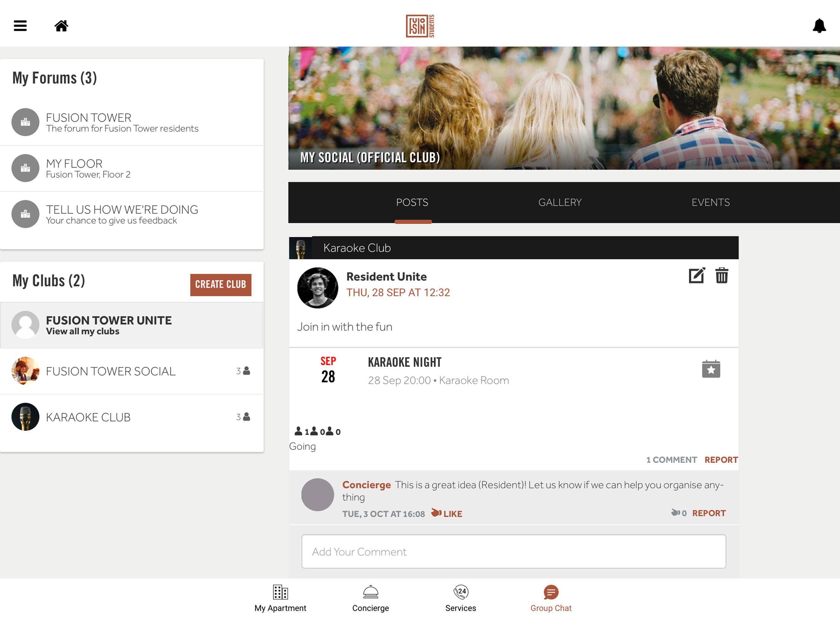Viewport: 840px width, 630px height.
Task: Select Concierge label in bottom bar
Action: click(x=370, y=608)
